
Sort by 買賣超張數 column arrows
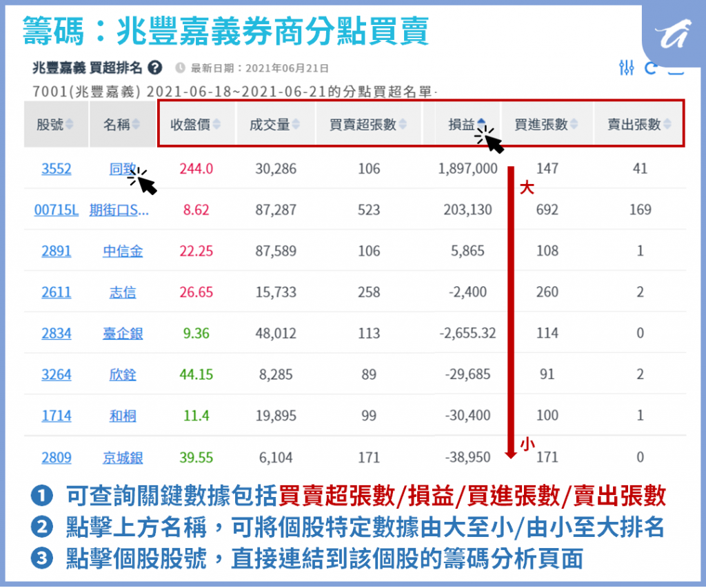pyautogui.click(x=403, y=124)
